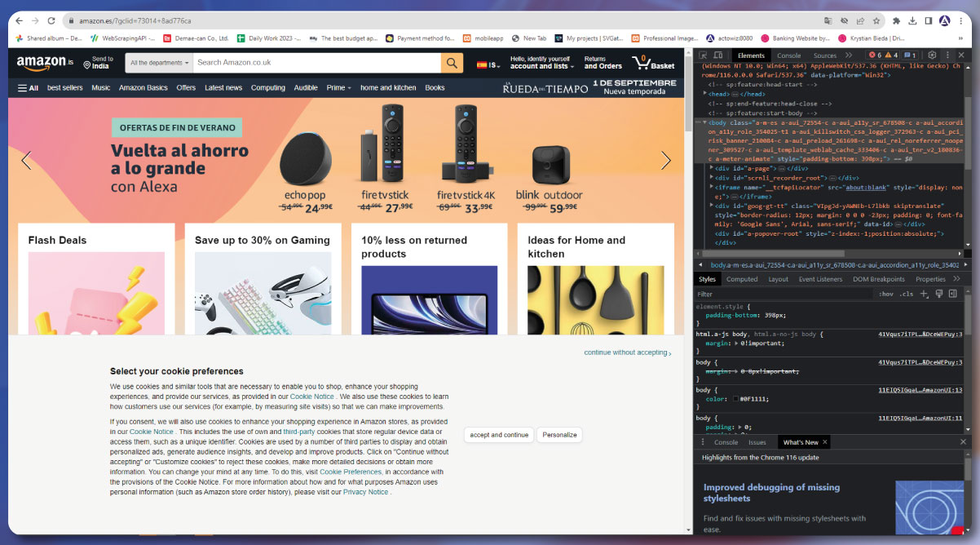Click the #0F1111 color swatch
980x545 pixels.
pyautogui.click(x=735, y=399)
